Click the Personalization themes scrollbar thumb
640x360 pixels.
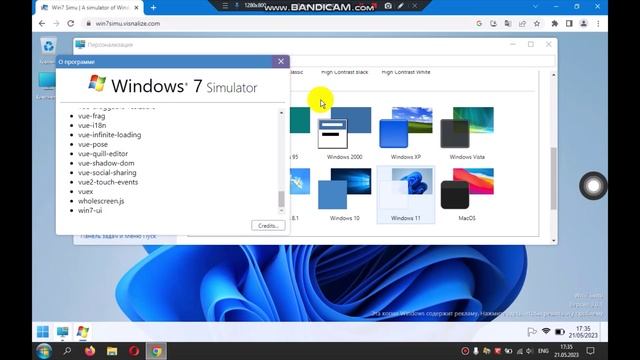[x=553, y=178]
